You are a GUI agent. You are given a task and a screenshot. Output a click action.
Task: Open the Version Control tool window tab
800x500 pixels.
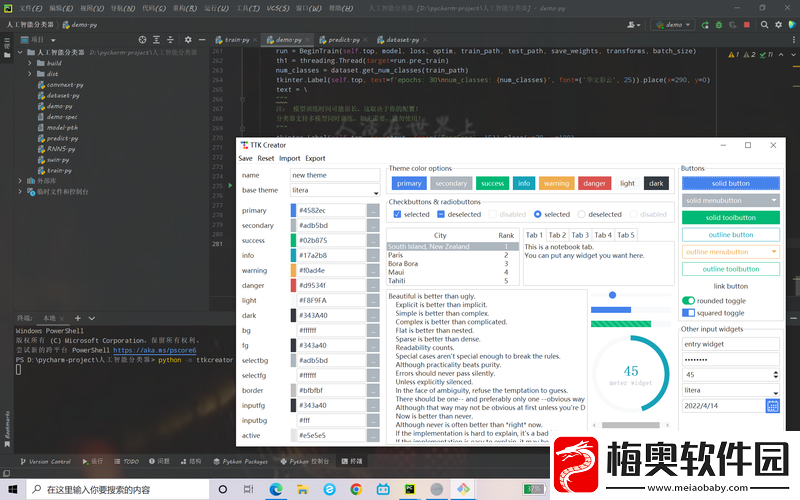pyautogui.click(x=45, y=461)
